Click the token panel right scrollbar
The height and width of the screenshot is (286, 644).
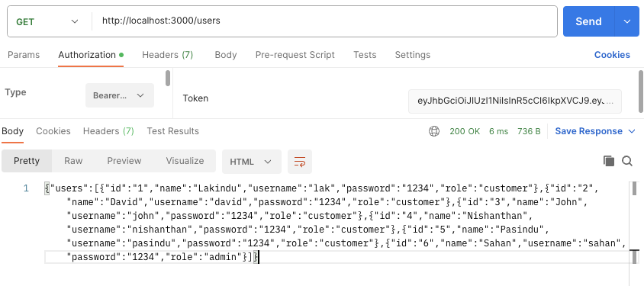pos(641,91)
